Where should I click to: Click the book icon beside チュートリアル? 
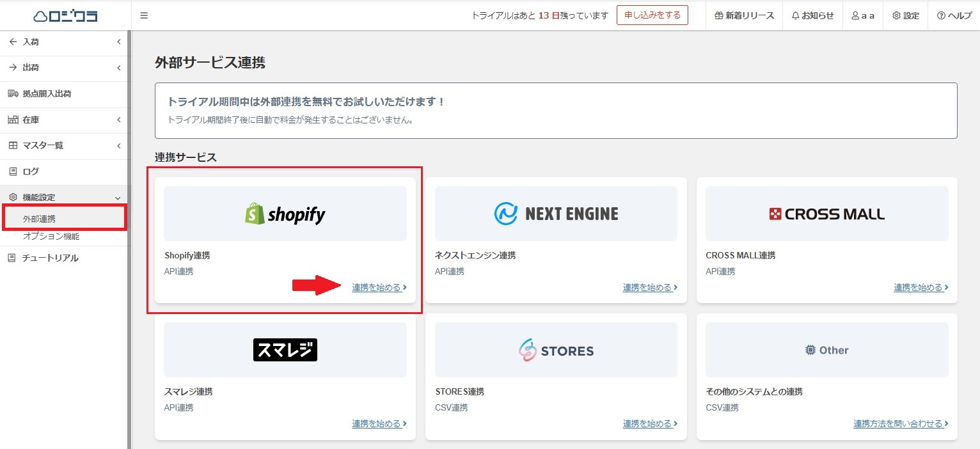(11, 258)
